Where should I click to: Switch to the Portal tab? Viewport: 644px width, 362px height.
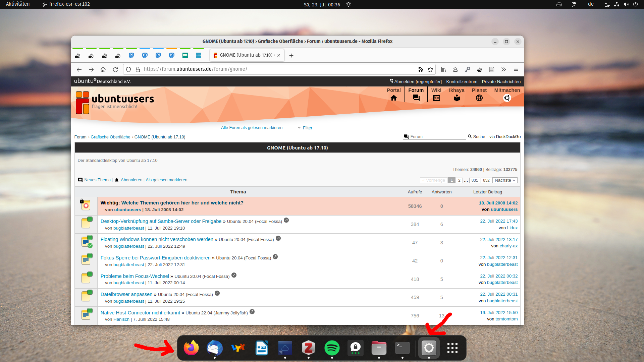click(x=393, y=94)
